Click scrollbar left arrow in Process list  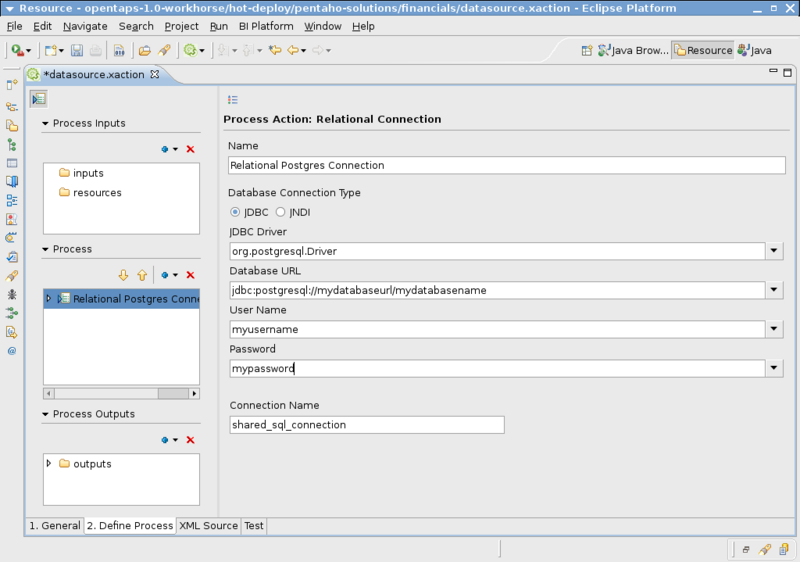tap(49, 394)
